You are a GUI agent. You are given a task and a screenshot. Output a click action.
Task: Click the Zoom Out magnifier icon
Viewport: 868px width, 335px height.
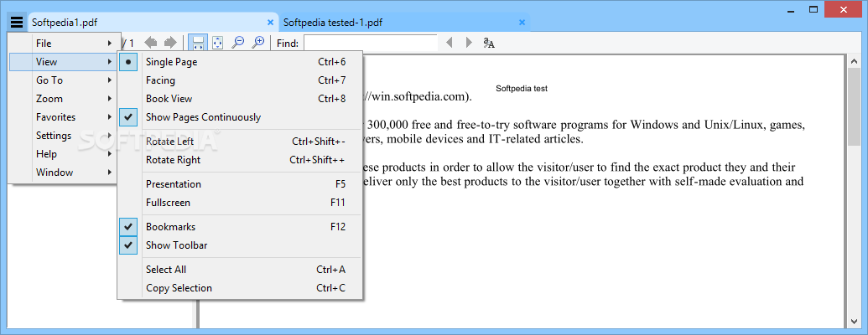pyautogui.click(x=238, y=43)
